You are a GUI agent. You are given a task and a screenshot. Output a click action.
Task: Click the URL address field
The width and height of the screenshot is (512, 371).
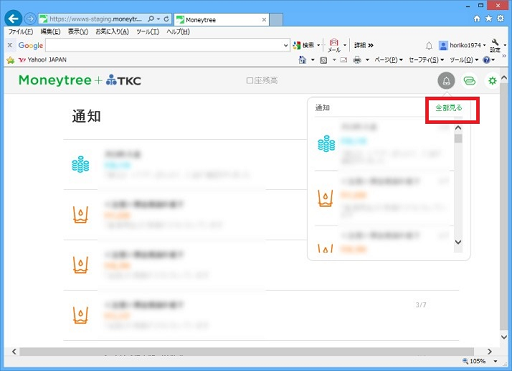click(96, 19)
